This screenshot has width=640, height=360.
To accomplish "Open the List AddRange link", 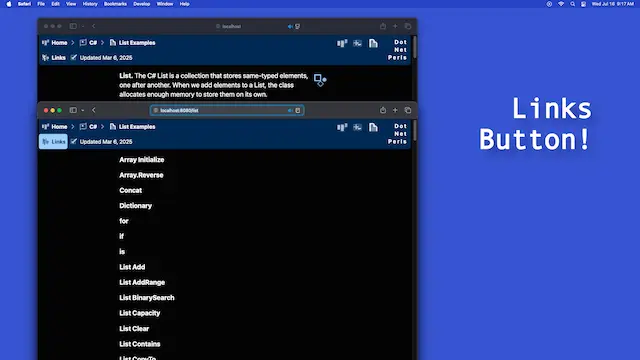I will [142, 282].
